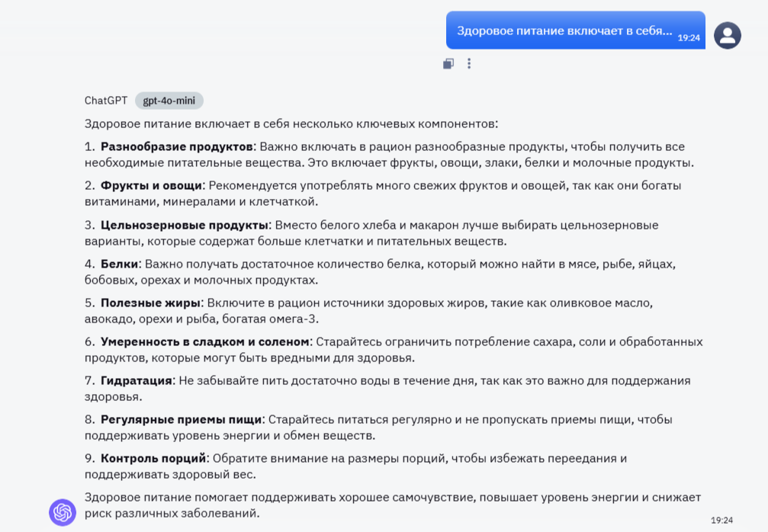Screen dimensions: 768x532
Task: Click the intro line about 'ключевых компонентов'
Action: [291, 123]
